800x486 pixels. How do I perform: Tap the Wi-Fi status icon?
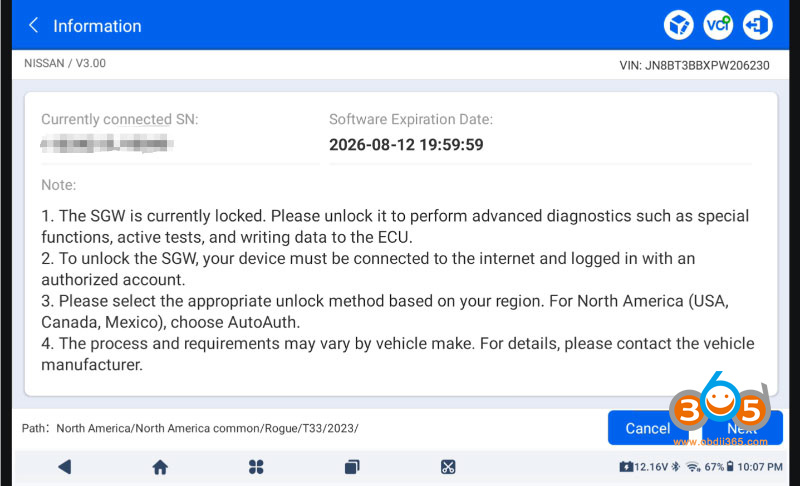[x=693, y=467]
